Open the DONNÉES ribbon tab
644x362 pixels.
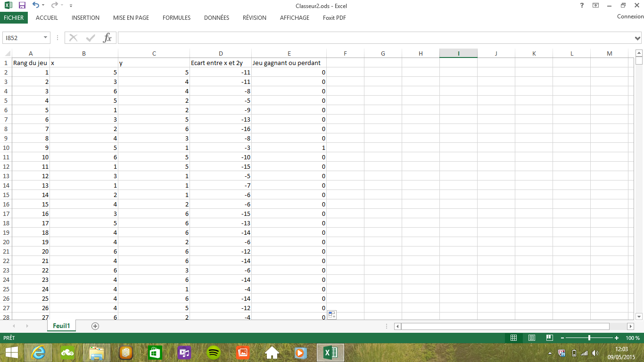[x=216, y=18]
